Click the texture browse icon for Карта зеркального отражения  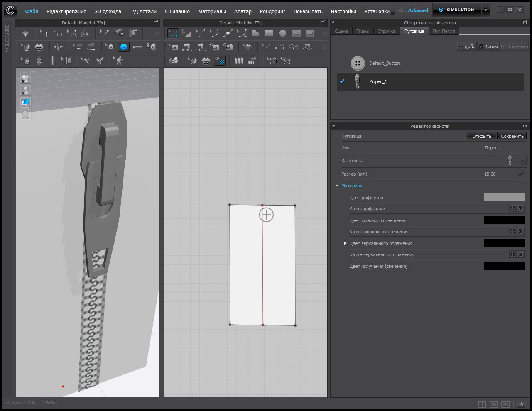click(513, 254)
